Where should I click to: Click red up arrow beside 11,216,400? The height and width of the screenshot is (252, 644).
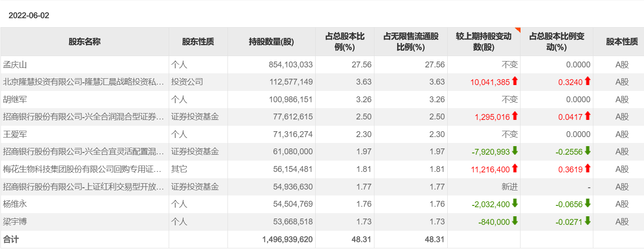coord(515,169)
